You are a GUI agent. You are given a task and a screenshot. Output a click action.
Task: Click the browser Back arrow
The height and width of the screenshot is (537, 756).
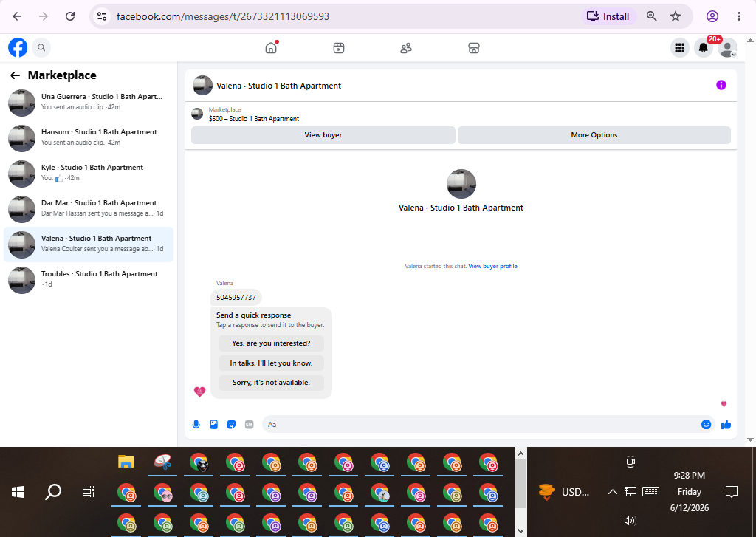[x=18, y=16]
